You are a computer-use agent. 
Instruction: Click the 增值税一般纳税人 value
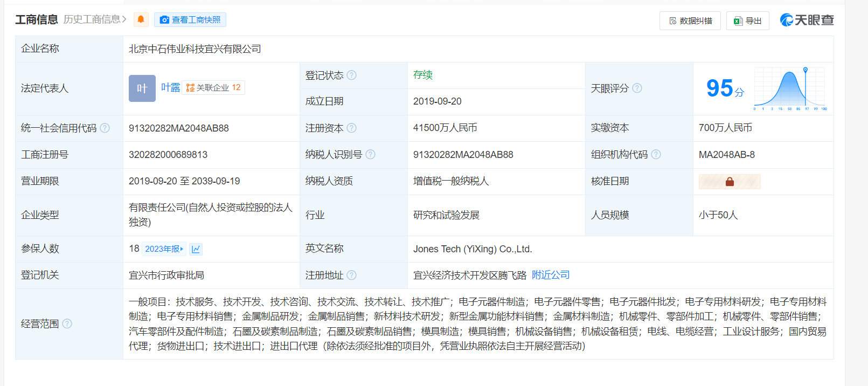pyautogui.click(x=451, y=181)
